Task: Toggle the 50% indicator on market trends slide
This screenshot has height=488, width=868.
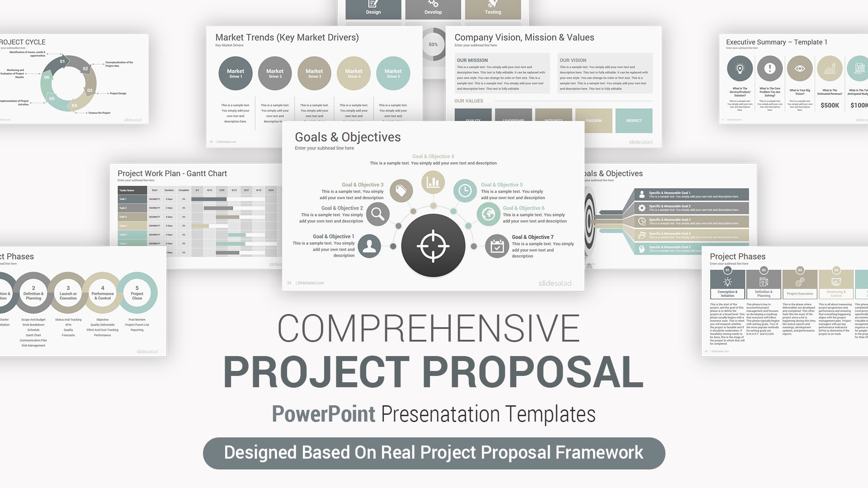Action: pyautogui.click(x=434, y=44)
